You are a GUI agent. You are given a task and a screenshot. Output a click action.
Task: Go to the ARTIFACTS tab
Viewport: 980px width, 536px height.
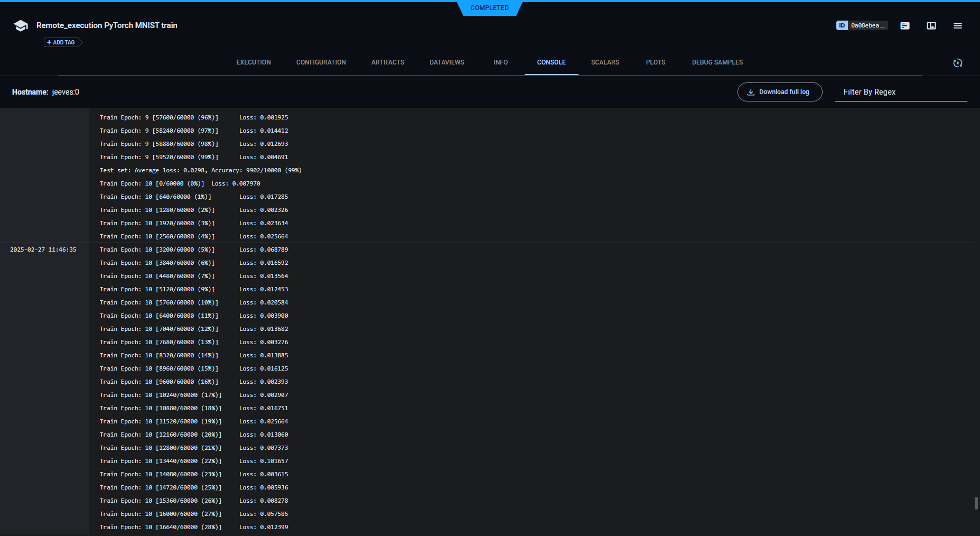pos(387,62)
